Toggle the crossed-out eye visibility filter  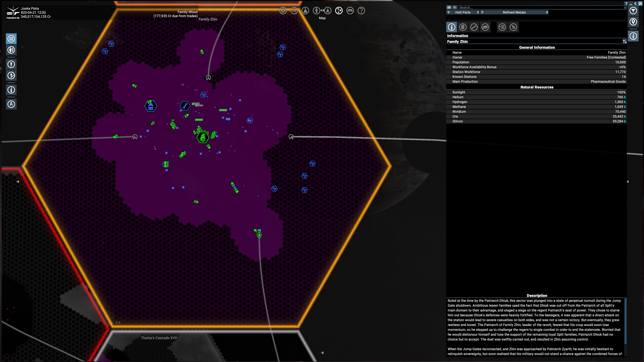point(449,8)
